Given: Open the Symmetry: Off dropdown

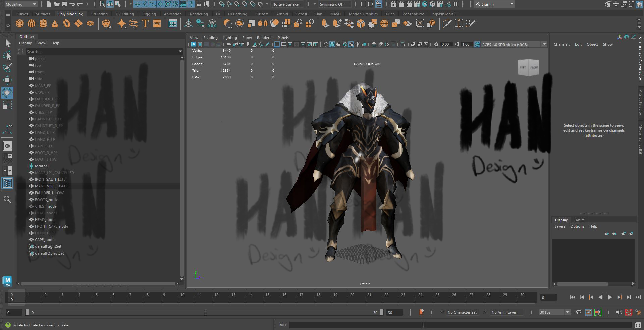Looking at the screenshot, I should coord(334,4).
